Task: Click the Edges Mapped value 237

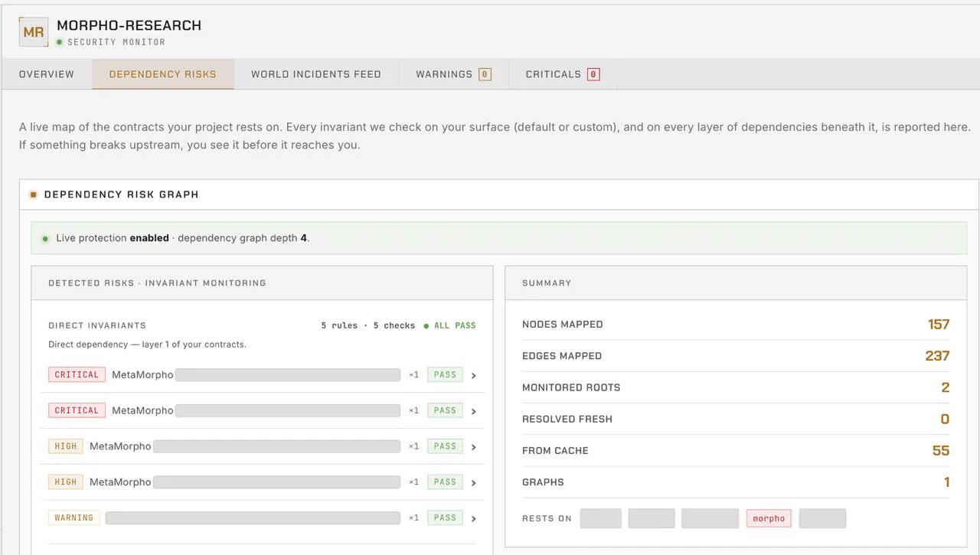Action: click(937, 356)
